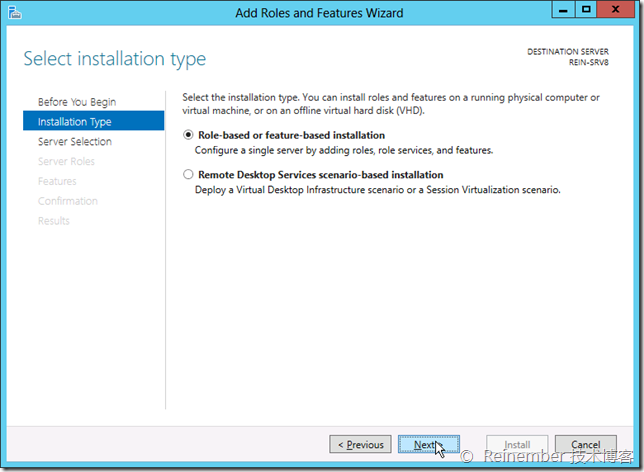The image size is (644, 472).
Task: Click the Features step in sidebar
Action: click(x=57, y=182)
